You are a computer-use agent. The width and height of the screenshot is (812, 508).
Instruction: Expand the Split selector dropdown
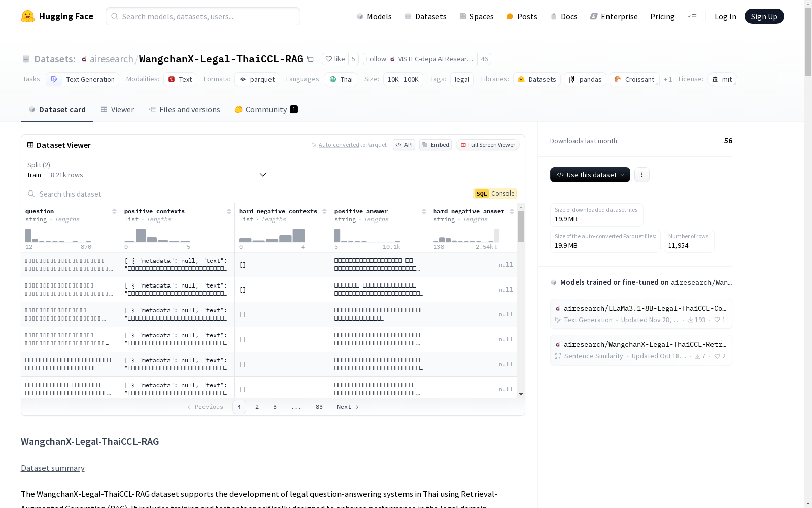click(x=147, y=170)
